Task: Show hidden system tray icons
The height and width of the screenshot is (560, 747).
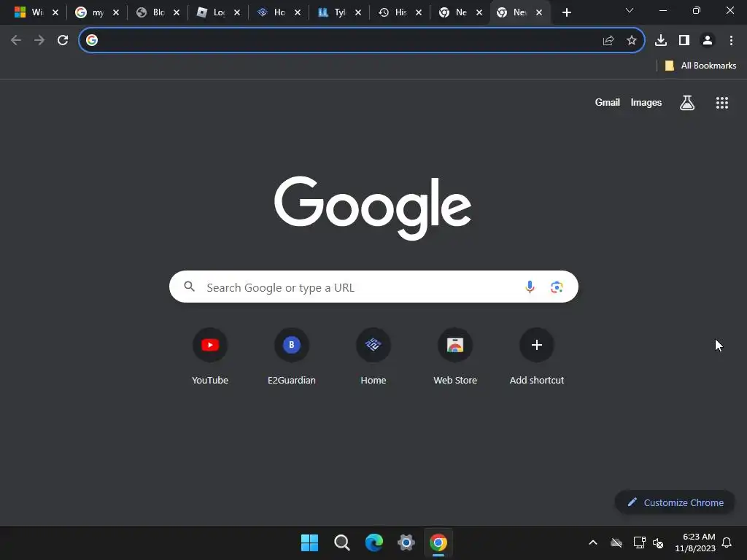Action: click(592, 542)
